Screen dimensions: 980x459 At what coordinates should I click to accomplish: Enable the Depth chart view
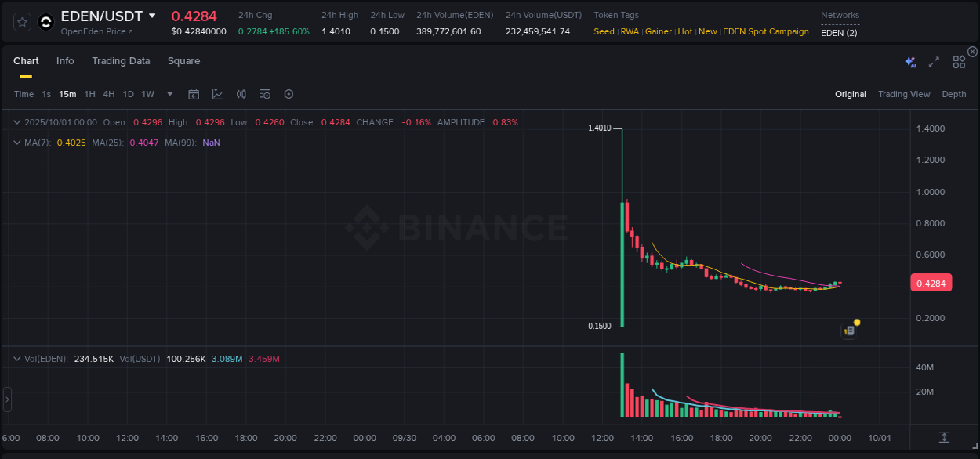pos(953,94)
